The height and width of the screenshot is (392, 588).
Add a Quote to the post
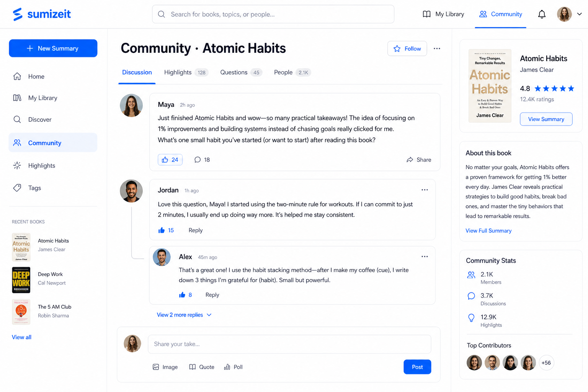pos(202,367)
